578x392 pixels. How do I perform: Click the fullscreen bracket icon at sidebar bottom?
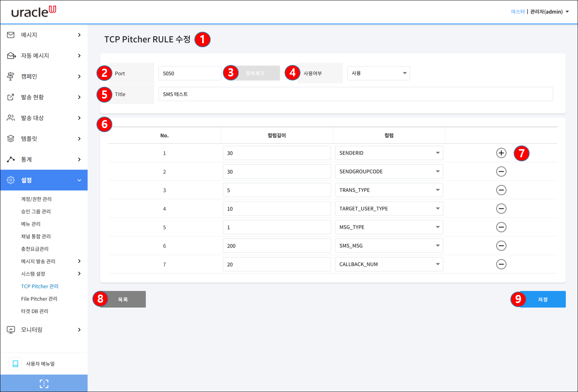[x=44, y=384]
